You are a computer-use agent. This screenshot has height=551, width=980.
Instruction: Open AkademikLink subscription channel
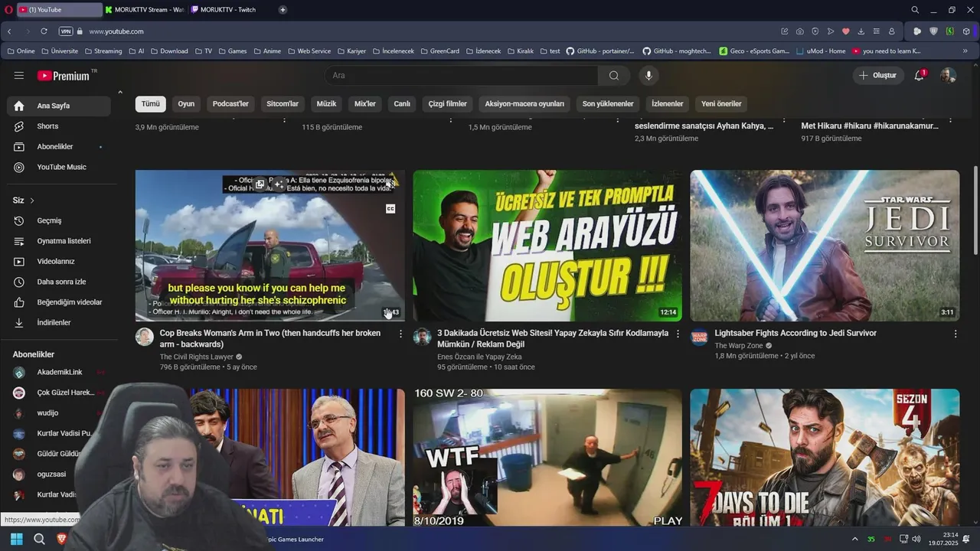tap(59, 372)
